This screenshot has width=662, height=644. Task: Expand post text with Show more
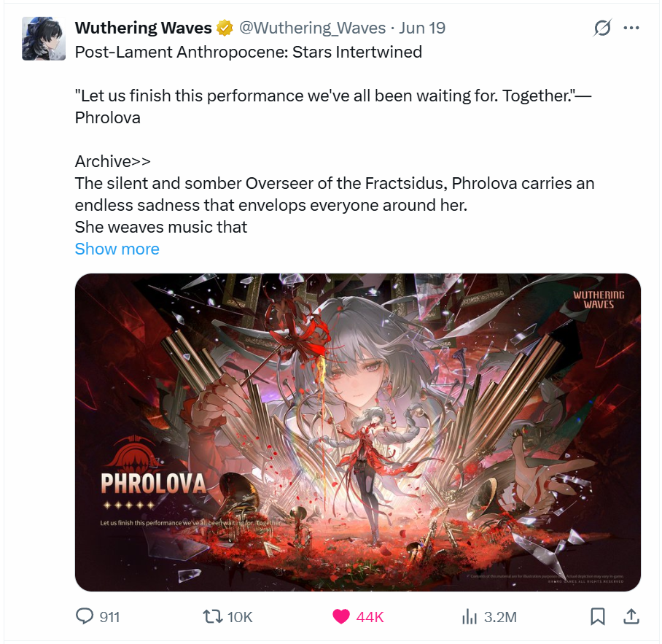click(117, 249)
